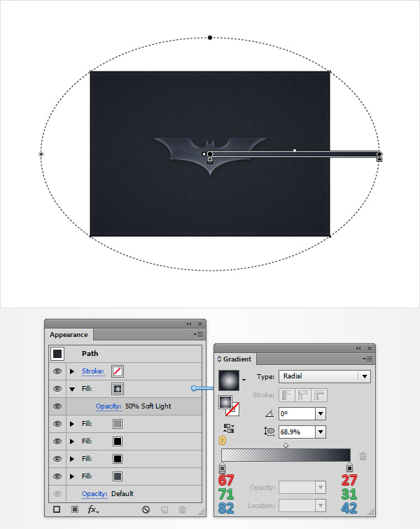Toggle visibility of second black Fill row
This screenshot has height=529, width=420.
pyautogui.click(x=57, y=459)
